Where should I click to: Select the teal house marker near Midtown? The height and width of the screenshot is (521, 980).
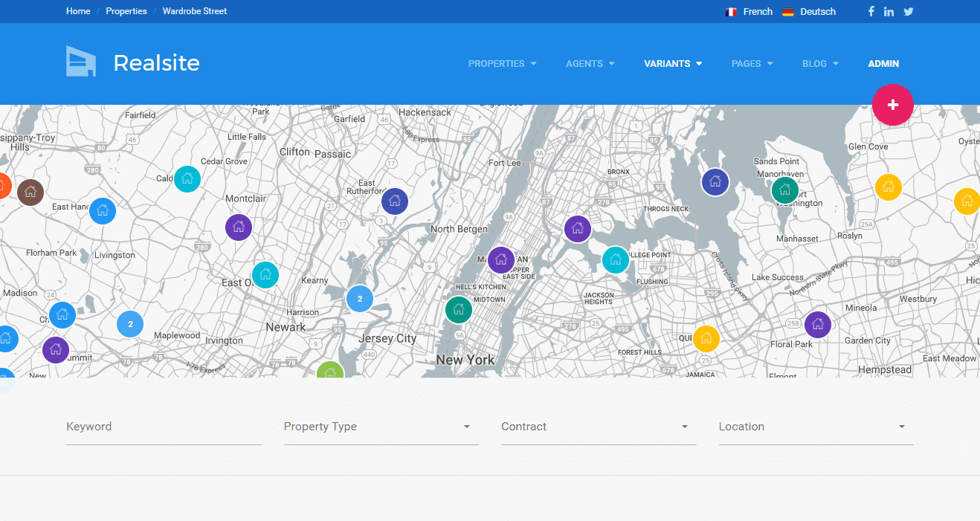coord(459,310)
